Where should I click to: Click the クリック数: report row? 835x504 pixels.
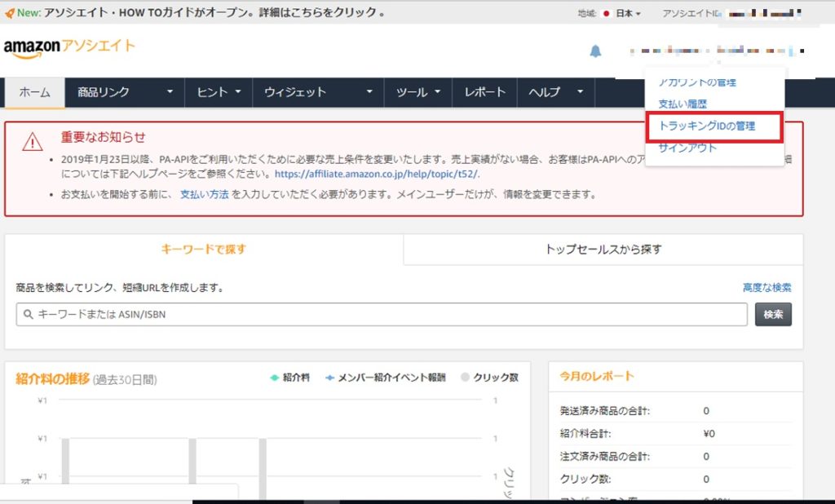675,480
